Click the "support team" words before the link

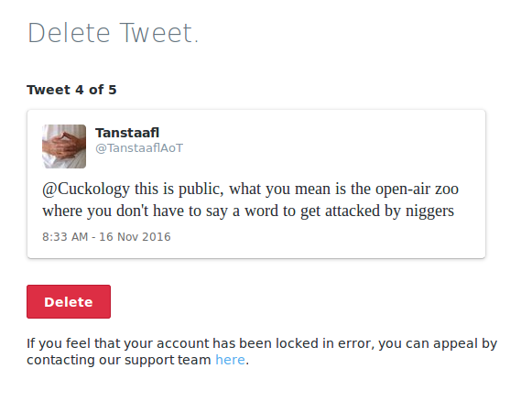tap(168, 360)
